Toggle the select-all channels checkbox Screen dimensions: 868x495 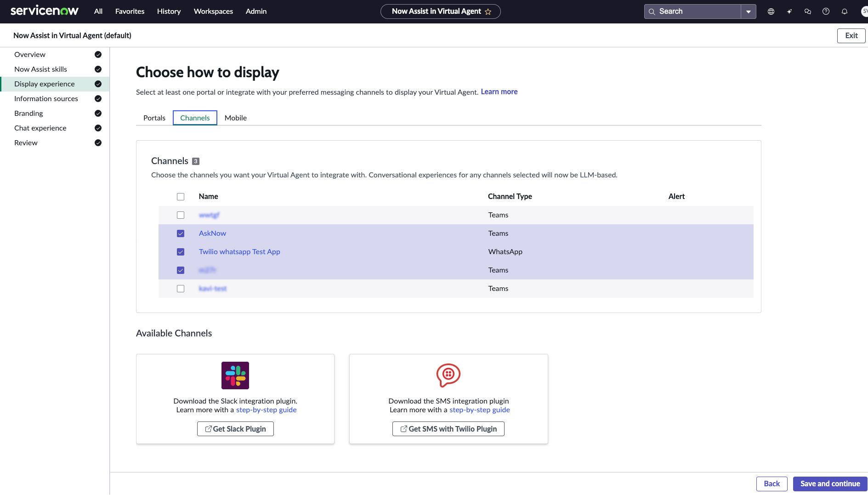coord(181,197)
